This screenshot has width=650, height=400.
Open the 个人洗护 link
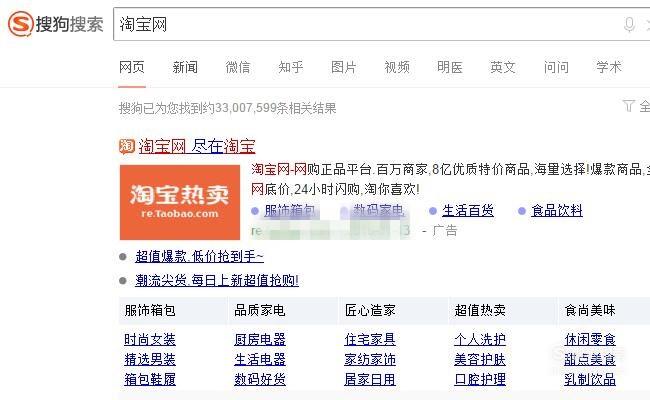click(480, 339)
